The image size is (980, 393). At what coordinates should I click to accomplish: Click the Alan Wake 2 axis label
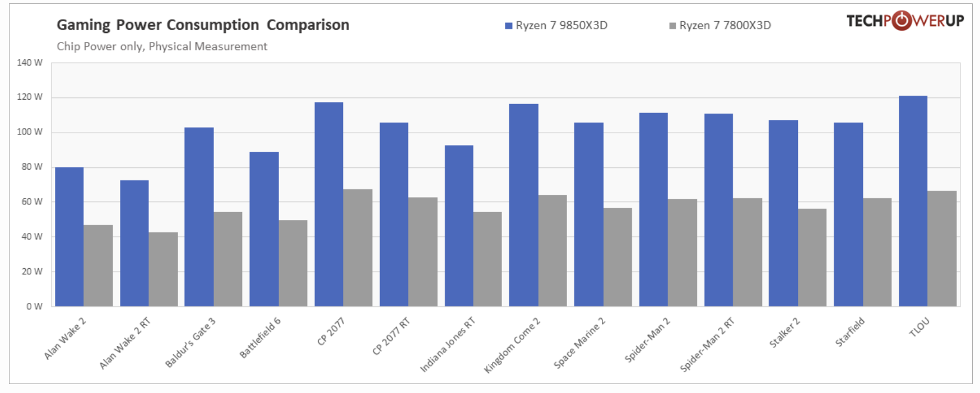click(x=65, y=338)
